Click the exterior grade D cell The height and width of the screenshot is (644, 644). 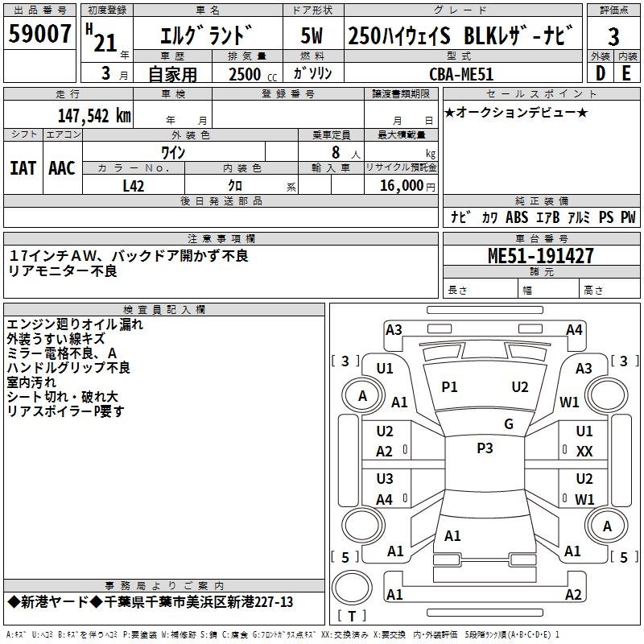click(600, 72)
